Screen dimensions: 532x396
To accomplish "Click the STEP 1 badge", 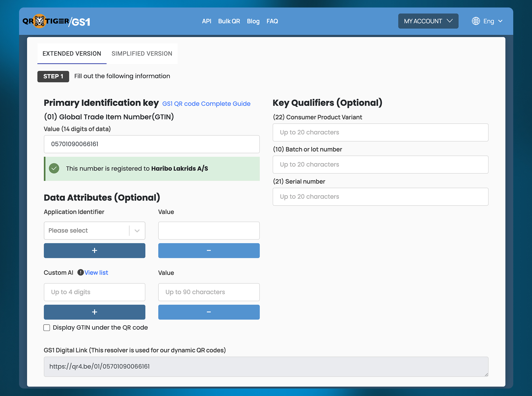I will [53, 76].
